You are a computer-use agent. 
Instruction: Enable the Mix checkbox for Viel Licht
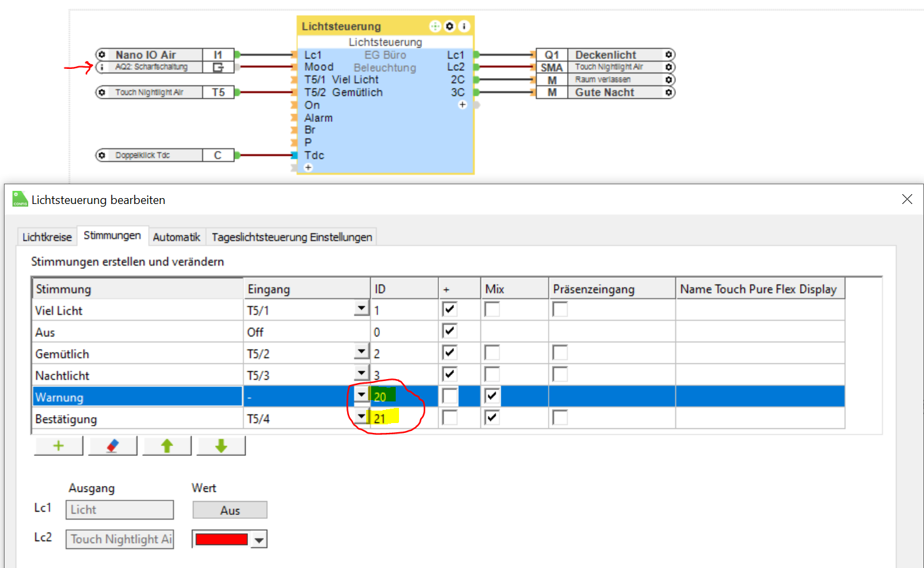[x=492, y=310]
